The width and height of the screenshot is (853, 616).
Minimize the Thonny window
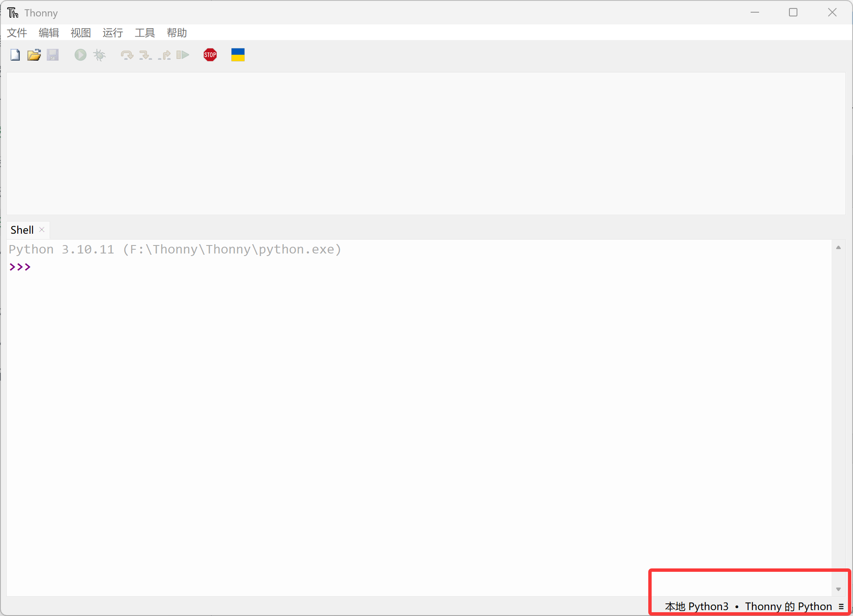tap(755, 13)
